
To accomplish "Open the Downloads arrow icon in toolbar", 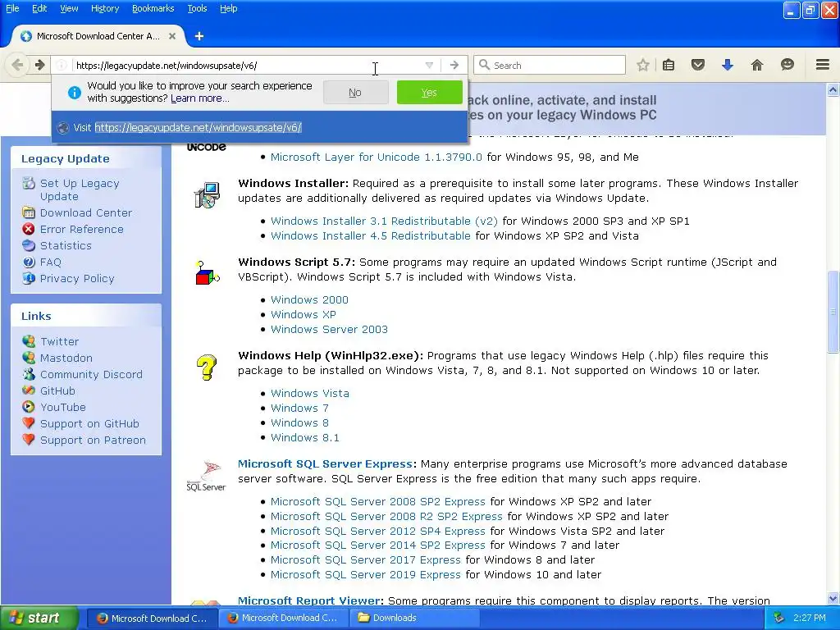I will pyautogui.click(x=727, y=65).
